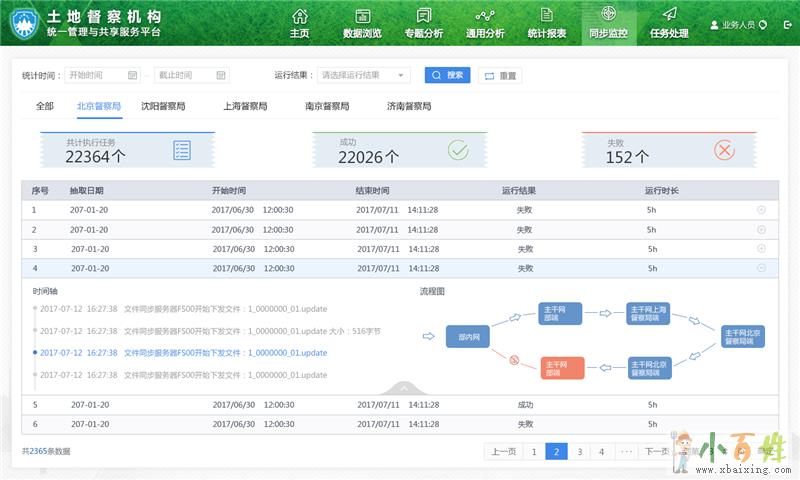Open 任务处理 task processing icon

(x=669, y=22)
